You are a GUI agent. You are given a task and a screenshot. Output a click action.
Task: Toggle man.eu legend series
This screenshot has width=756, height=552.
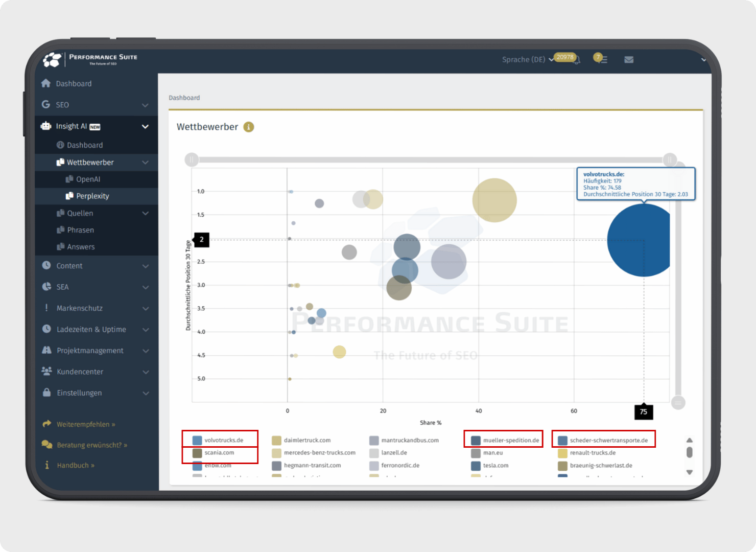(487, 453)
